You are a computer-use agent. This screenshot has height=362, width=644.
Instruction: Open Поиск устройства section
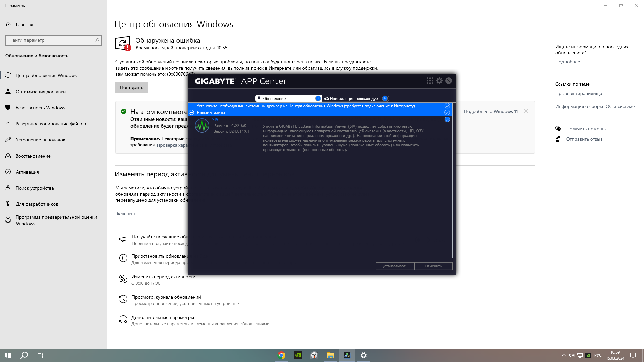coord(54,188)
